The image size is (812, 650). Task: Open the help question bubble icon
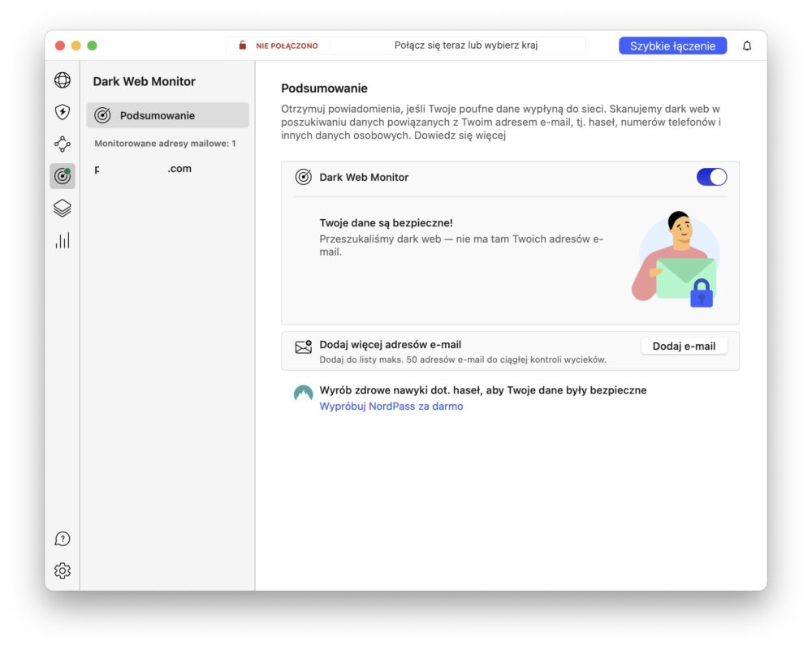63,539
